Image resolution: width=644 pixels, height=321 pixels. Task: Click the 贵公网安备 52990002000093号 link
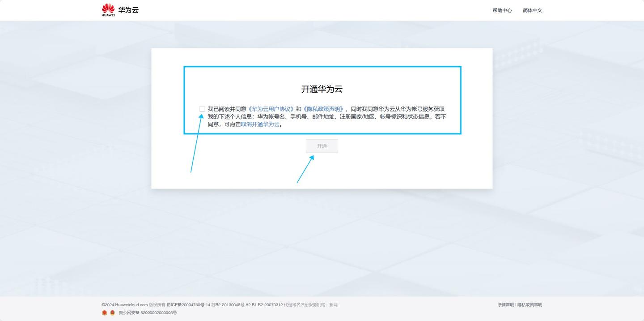[x=148, y=313]
